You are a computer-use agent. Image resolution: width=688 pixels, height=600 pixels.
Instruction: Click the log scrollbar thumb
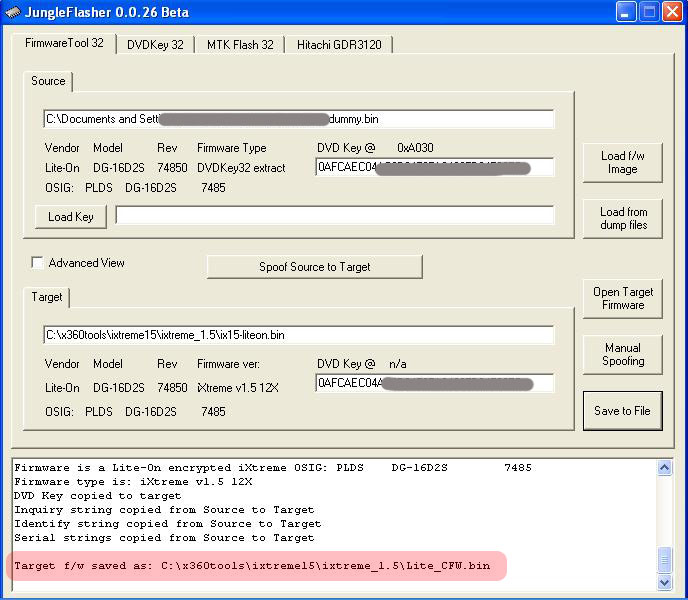click(664, 560)
